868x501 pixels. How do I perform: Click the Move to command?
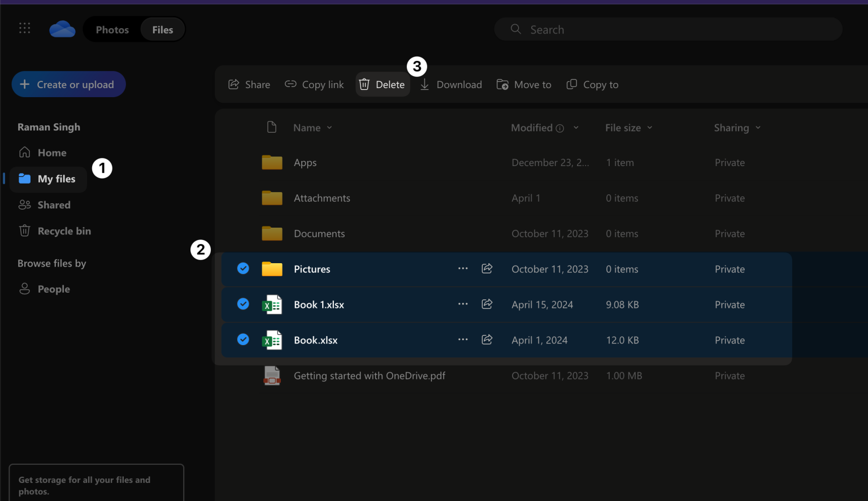(x=502, y=84)
